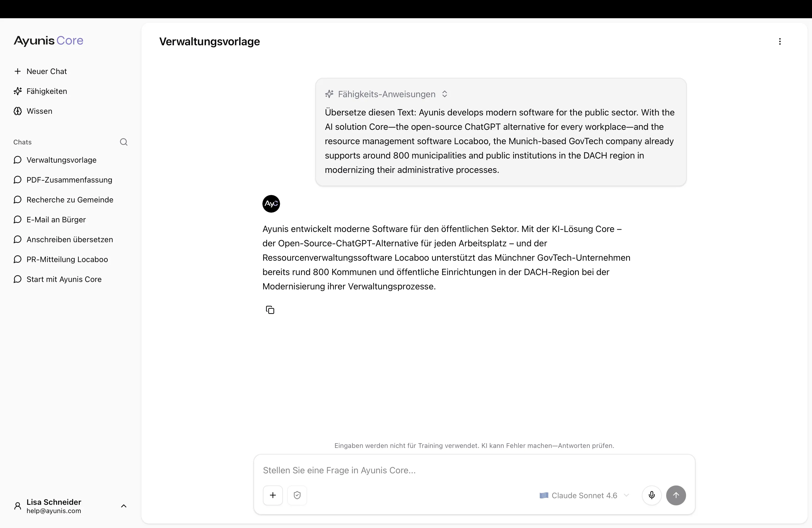Open the PDF-Zusammenfassung chat

pos(69,180)
